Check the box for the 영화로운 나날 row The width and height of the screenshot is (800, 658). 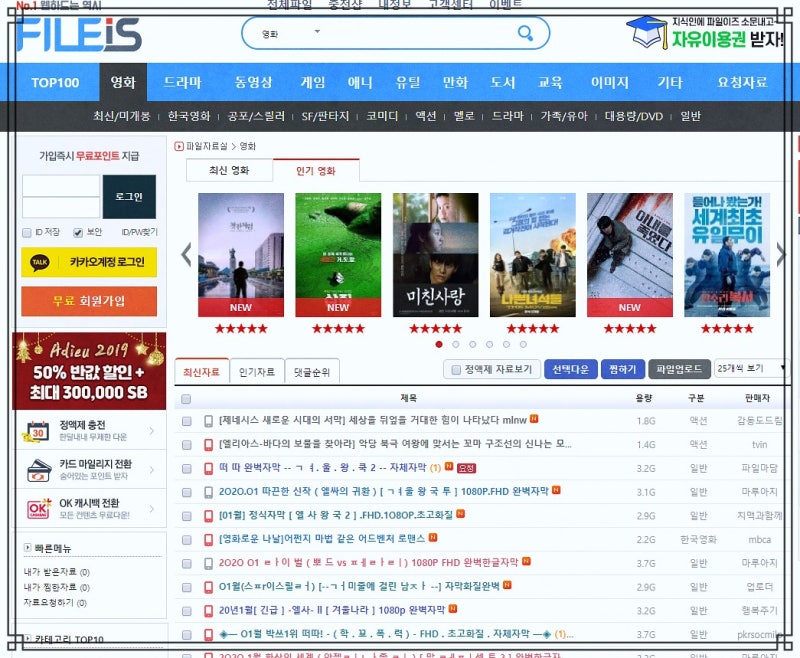coord(187,540)
